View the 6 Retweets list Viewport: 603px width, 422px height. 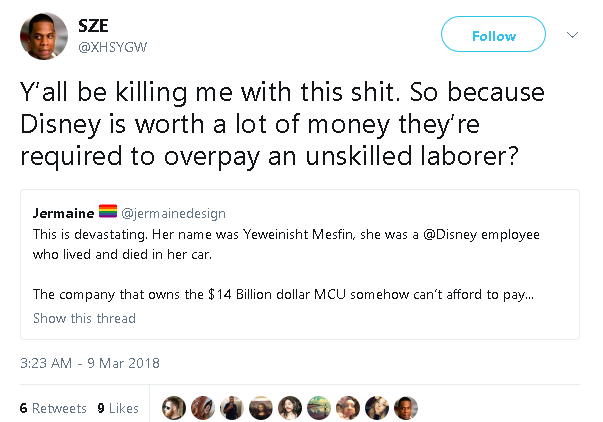tap(54, 408)
